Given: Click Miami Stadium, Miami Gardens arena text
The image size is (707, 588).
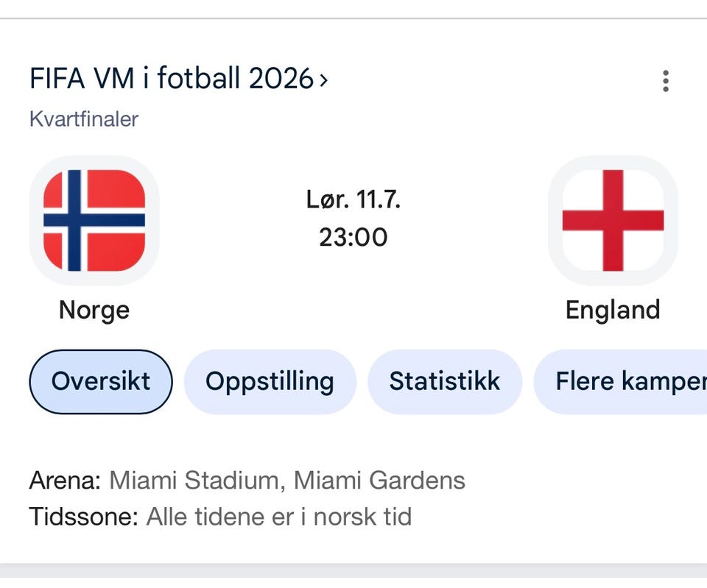Looking at the screenshot, I should click(287, 481).
